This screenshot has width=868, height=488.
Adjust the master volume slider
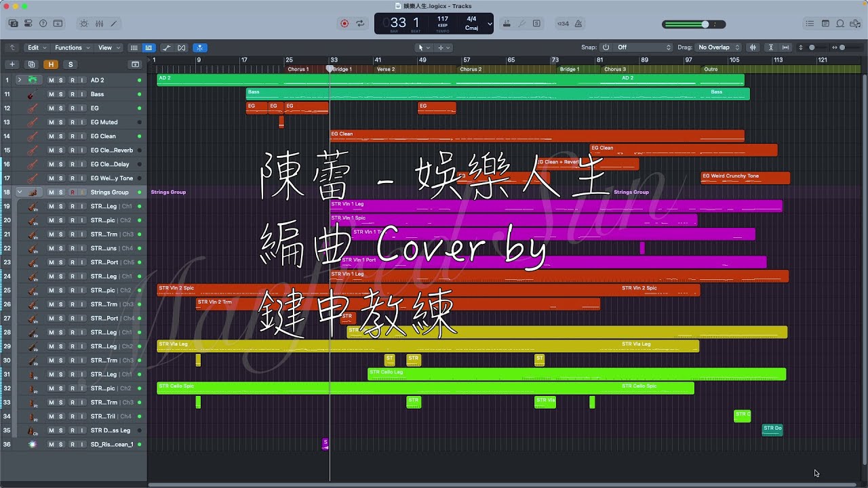[694, 24]
